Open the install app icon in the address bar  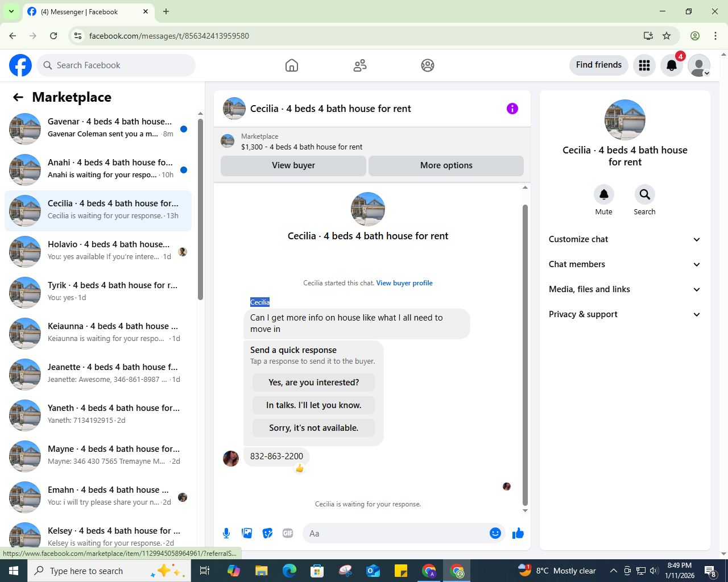pyautogui.click(x=648, y=36)
